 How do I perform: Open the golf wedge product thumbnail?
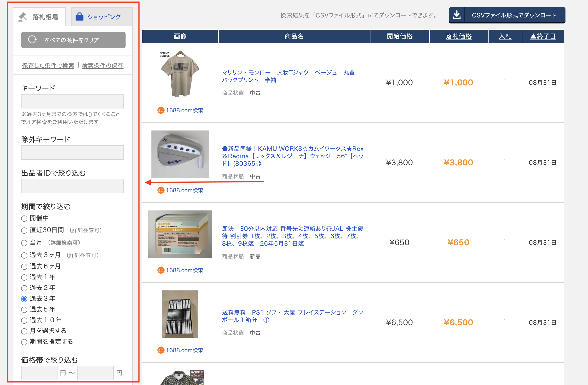click(x=180, y=154)
